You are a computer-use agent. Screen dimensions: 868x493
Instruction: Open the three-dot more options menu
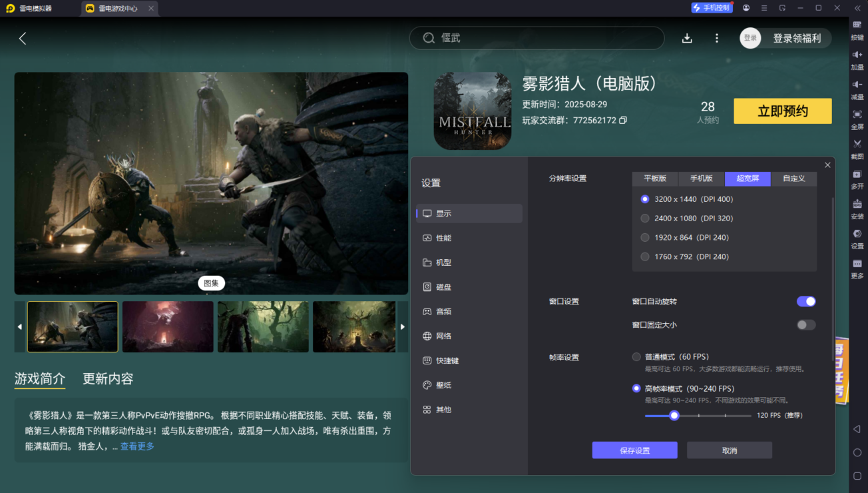[717, 39]
